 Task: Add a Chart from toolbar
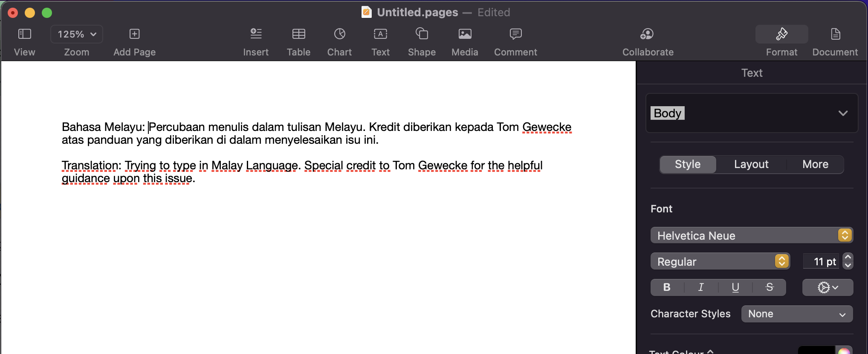340,34
